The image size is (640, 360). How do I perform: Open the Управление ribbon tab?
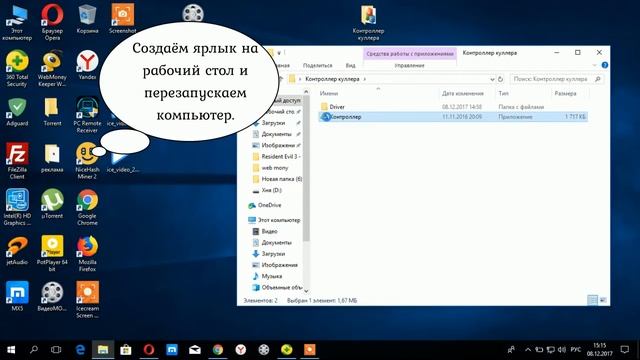[409, 65]
